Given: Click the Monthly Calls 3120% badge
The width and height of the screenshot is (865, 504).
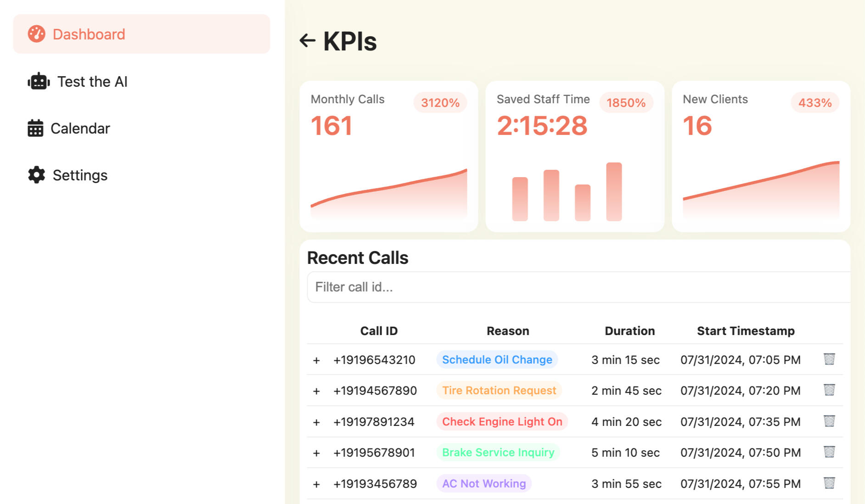Looking at the screenshot, I should click(x=440, y=102).
